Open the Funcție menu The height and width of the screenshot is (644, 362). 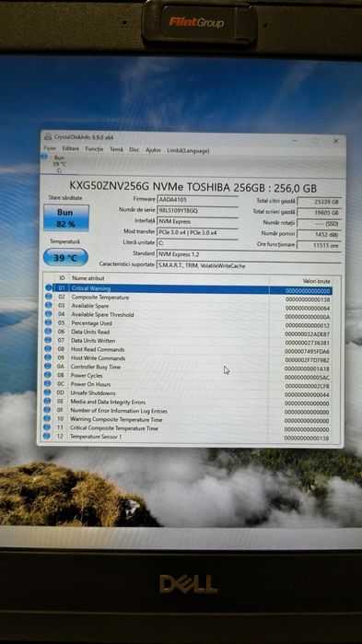click(94, 149)
